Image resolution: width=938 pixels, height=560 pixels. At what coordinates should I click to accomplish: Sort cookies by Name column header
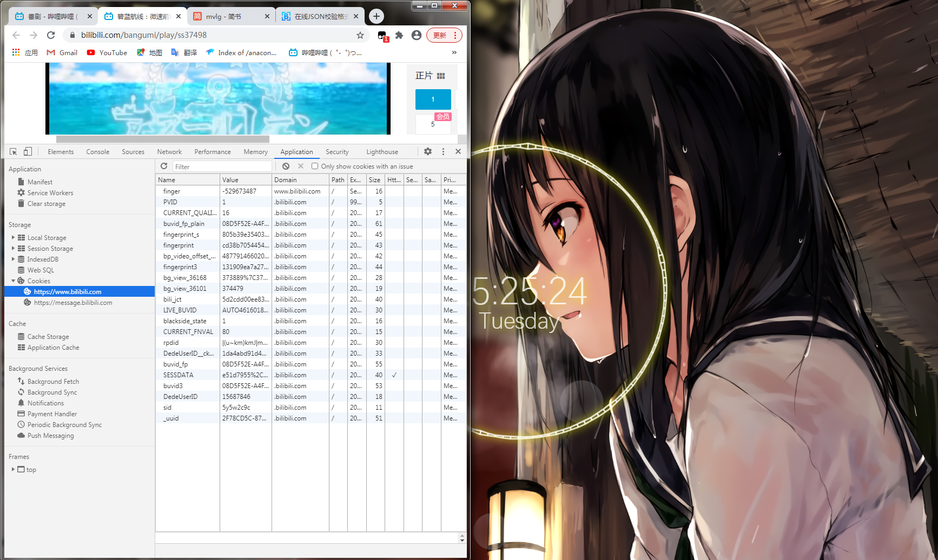(x=188, y=180)
